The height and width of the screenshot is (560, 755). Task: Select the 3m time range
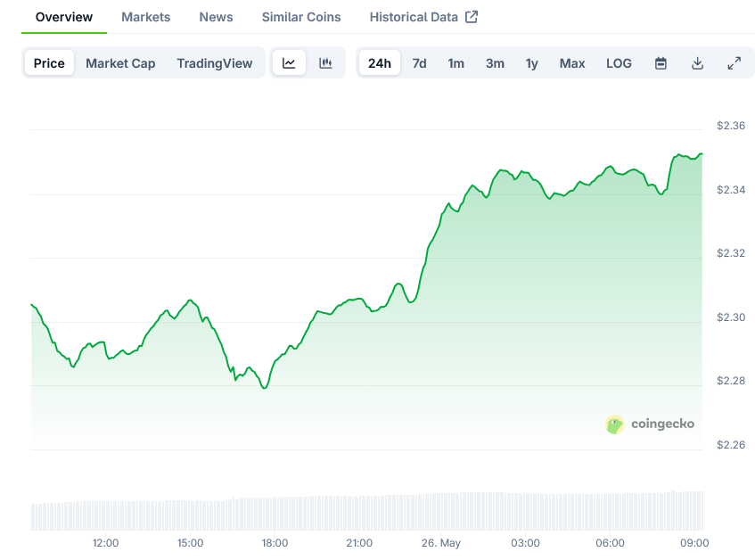[495, 63]
